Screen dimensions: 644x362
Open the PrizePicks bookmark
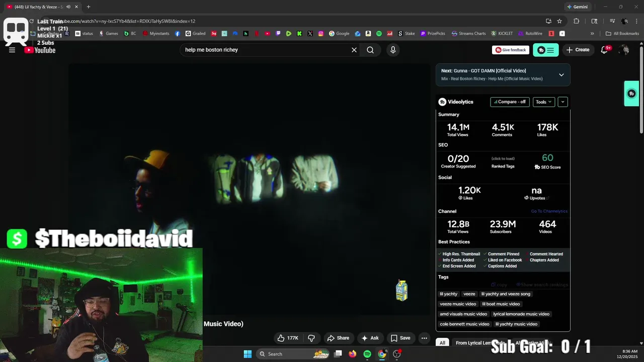[433, 34]
